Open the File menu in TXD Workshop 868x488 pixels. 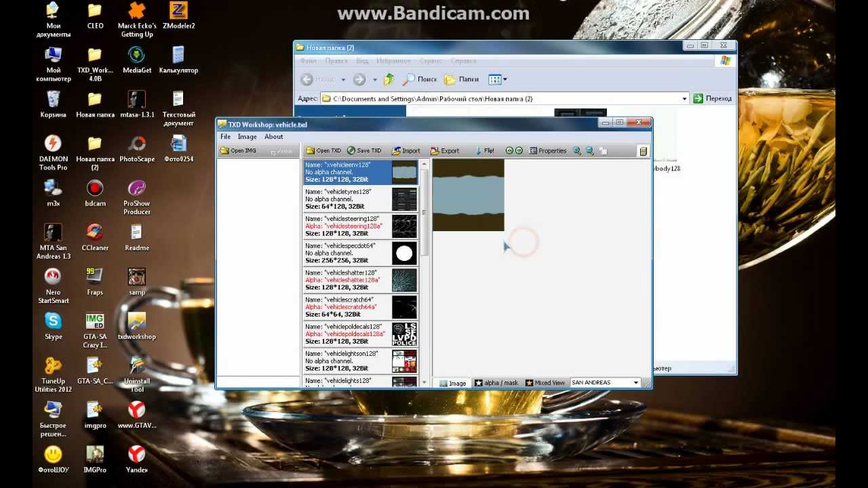(x=225, y=136)
